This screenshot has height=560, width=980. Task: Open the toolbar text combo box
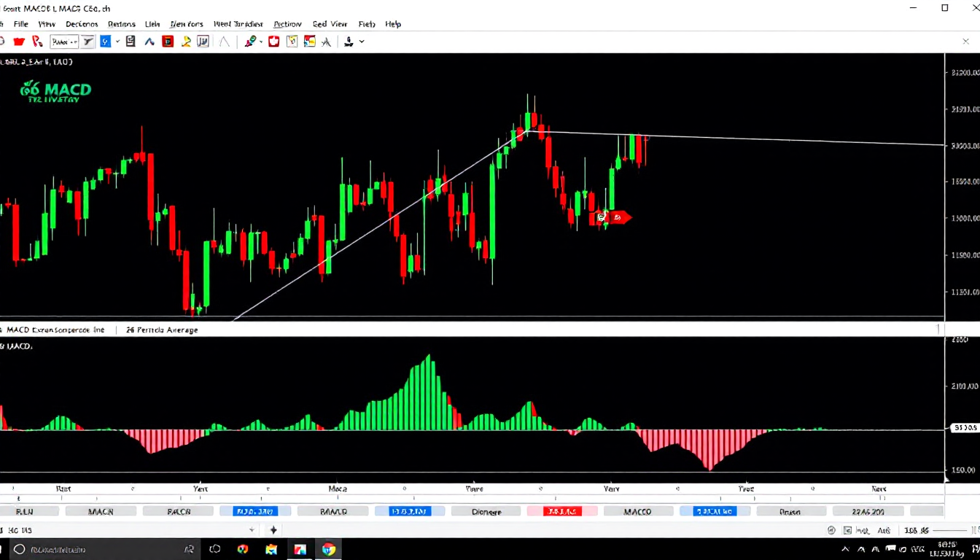[x=64, y=42]
